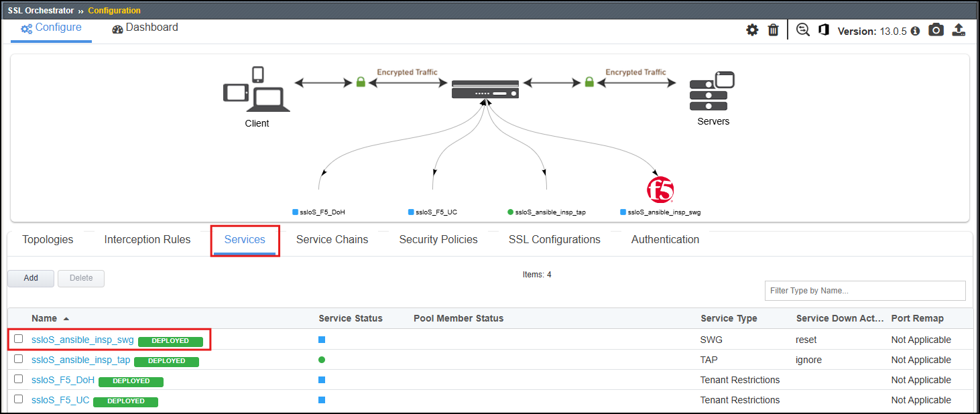Check the ssloS_ansible_insp_swg row checkbox

click(19, 339)
